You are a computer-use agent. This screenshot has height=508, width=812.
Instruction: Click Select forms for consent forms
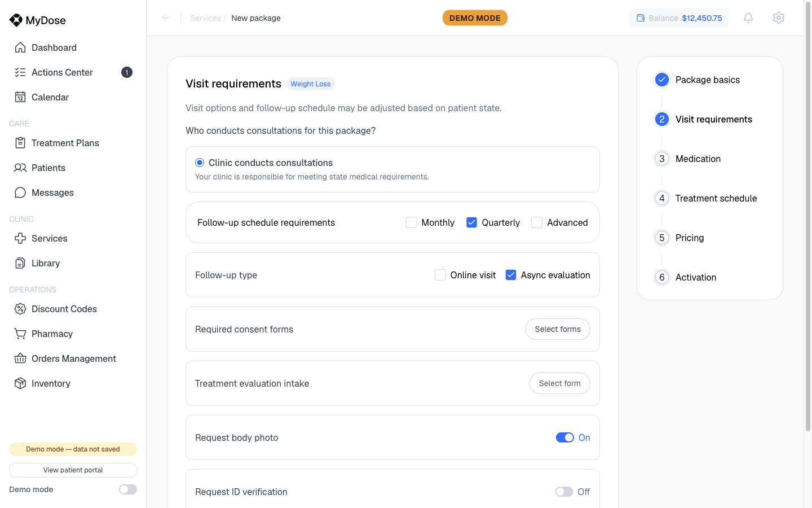(558, 329)
